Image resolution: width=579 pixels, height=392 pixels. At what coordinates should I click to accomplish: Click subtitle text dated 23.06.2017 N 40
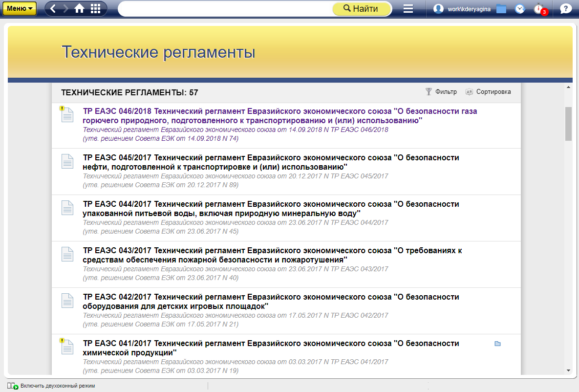[x=161, y=278]
